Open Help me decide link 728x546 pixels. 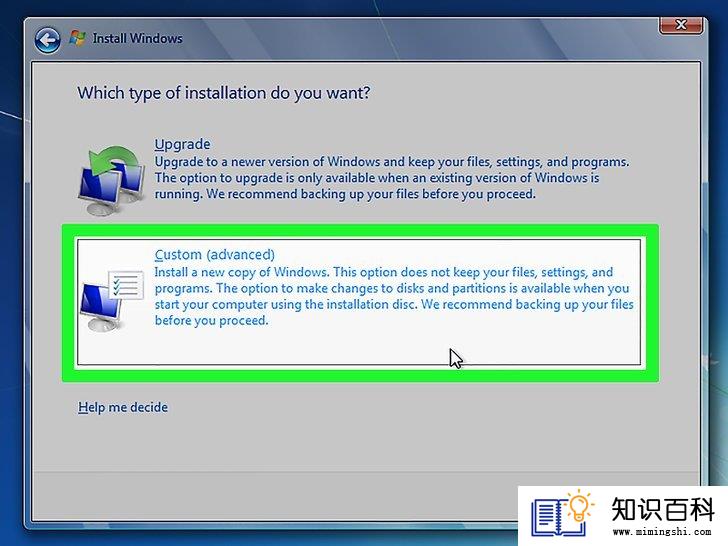pyautogui.click(x=123, y=407)
